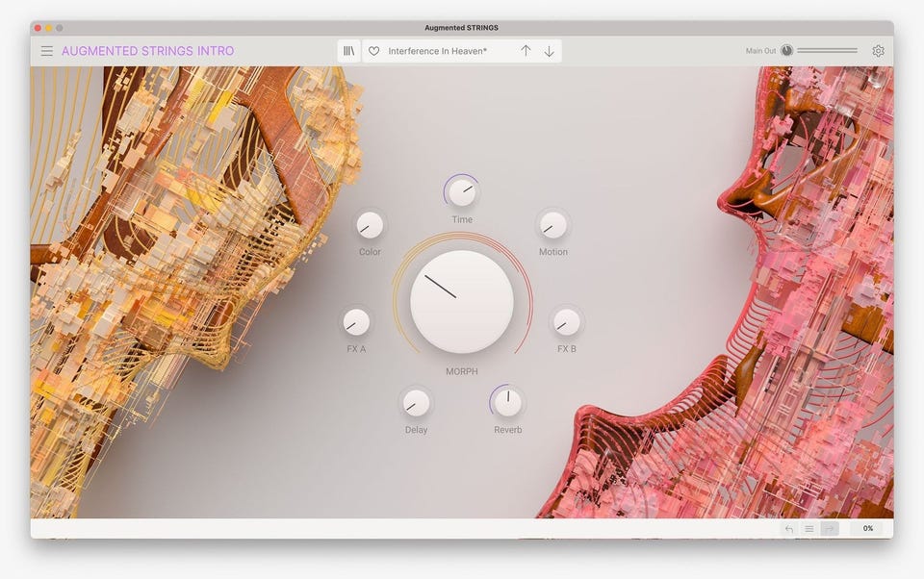Open the edit history list
The width and height of the screenshot is (924, 579).
point(809,529)
